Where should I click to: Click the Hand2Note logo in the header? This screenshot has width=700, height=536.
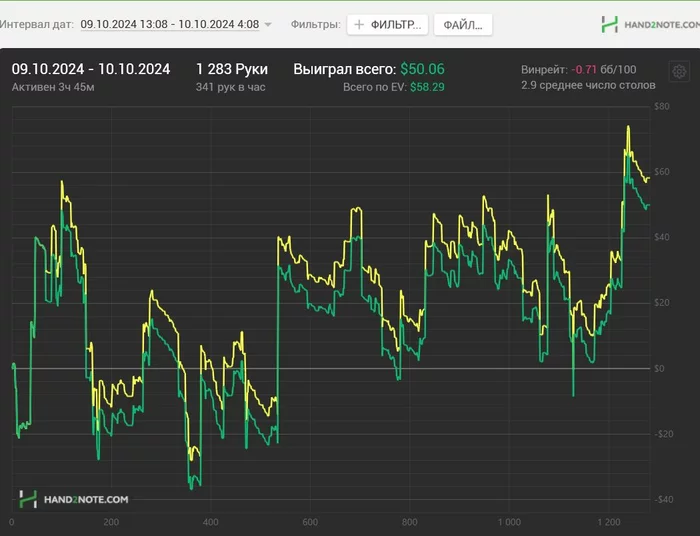[650, 25]
